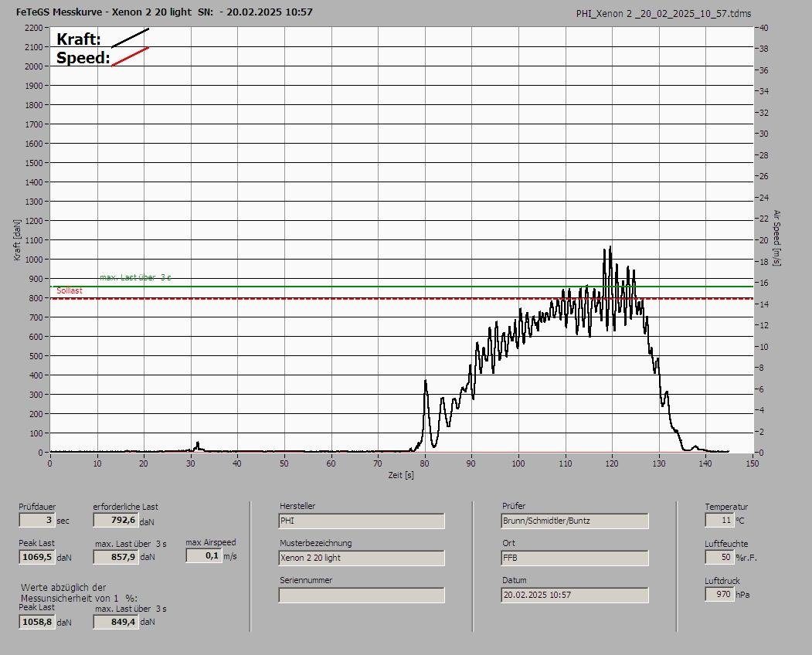Viewport: 812px width, 655px height.
Task: Select the erforderliche Last value 792,6
Action: pos(115,520)
